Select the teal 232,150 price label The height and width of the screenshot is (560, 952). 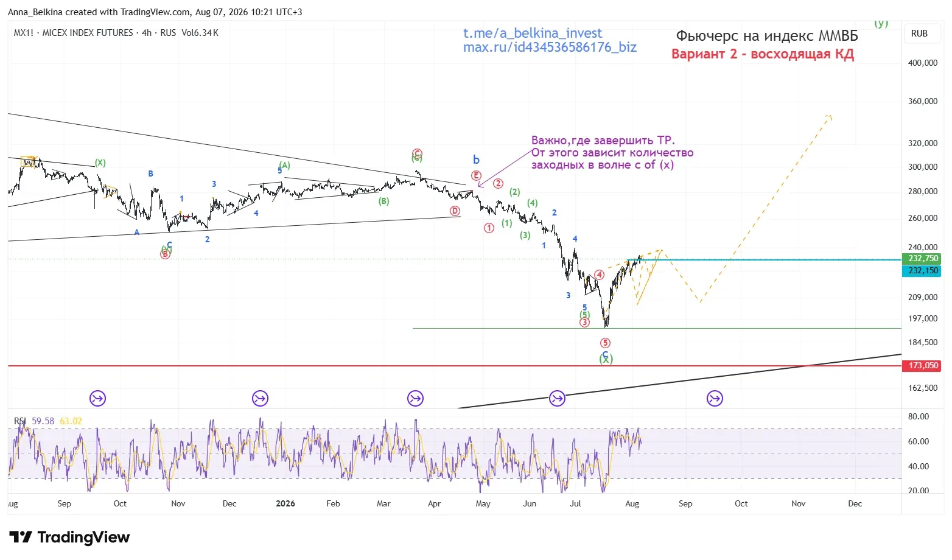pos(923,270)
